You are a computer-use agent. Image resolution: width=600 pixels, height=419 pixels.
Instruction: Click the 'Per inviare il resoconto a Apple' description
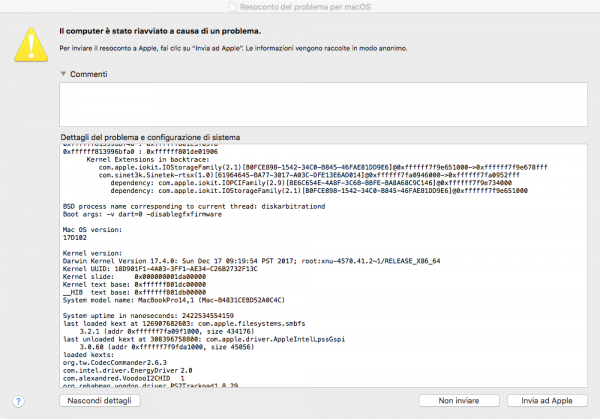click(233, 49)
